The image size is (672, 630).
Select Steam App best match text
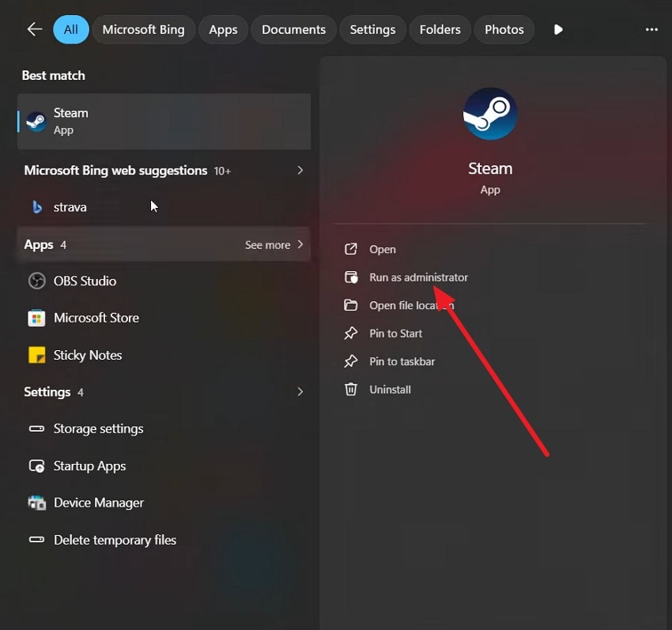[x=70, y=121]
